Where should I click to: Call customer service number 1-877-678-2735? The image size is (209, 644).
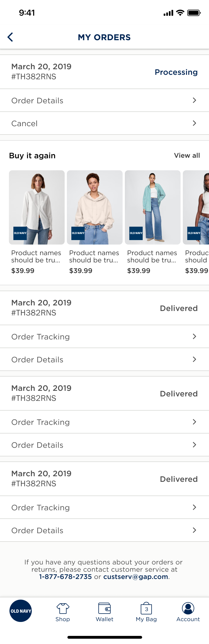(x=65, y=577)
